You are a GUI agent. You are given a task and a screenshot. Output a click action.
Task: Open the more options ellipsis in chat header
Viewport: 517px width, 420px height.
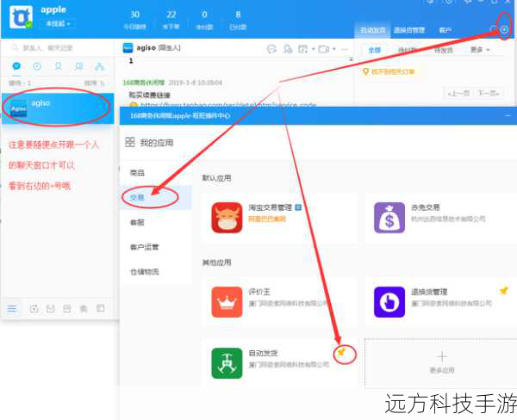(345, 49)
